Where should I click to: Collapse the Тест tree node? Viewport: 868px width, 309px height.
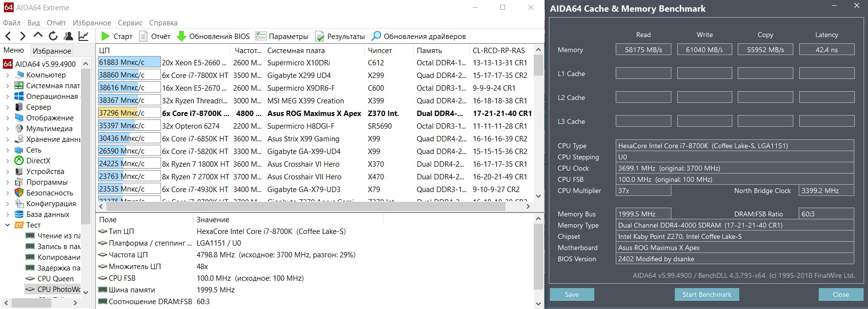(x=7, y=225)
